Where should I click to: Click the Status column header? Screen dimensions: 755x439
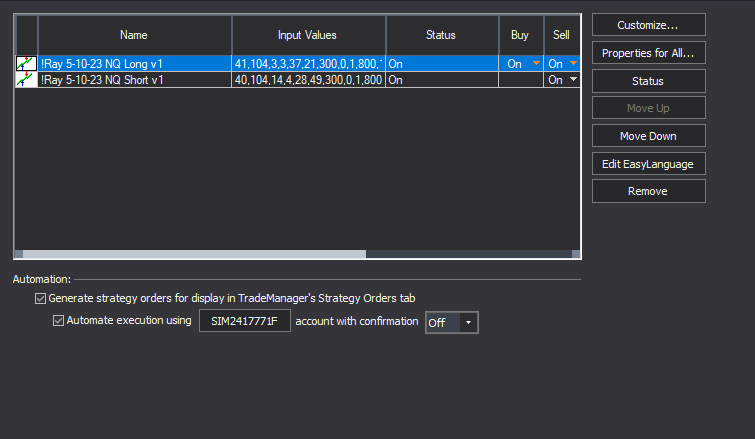[442, 35]
